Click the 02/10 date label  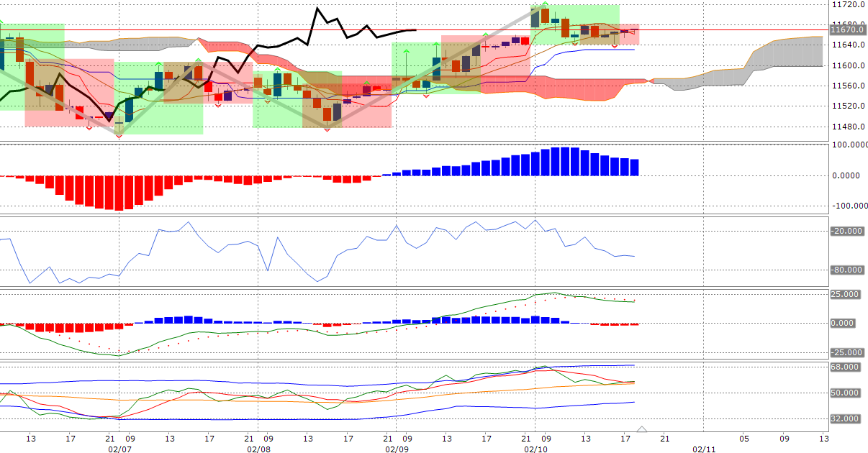click(x=535, y=448)
